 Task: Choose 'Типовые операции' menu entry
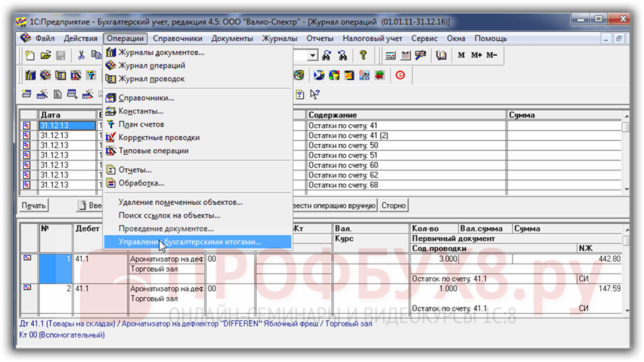click(x=197, y=150)
